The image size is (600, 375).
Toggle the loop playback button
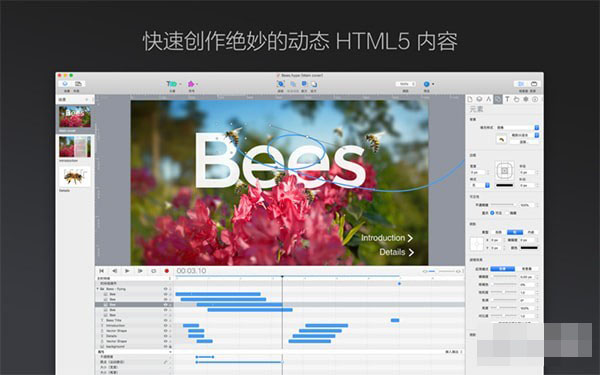click(x=153, y=271)
